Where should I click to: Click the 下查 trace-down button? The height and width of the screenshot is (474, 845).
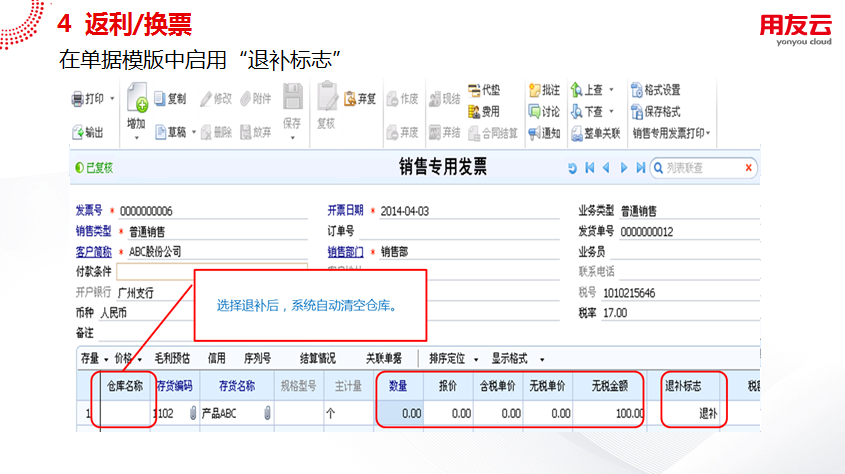coord(587,111)
